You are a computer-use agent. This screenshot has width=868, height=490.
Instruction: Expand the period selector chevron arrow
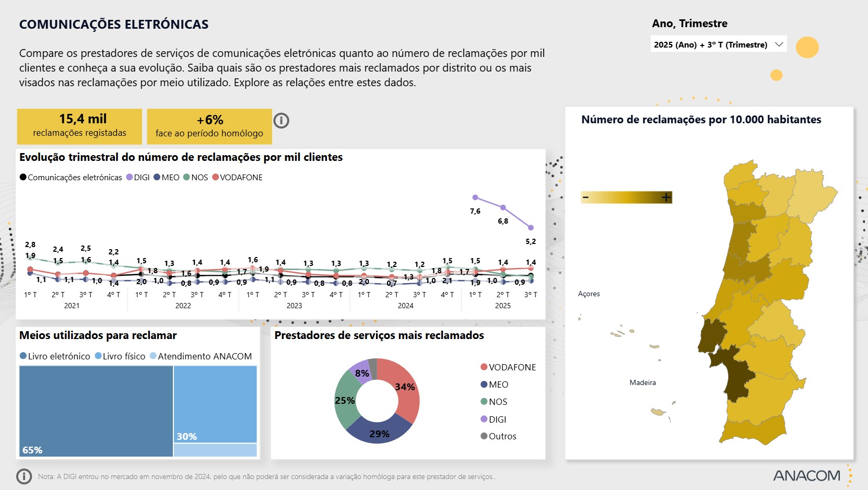pos(779,44)
